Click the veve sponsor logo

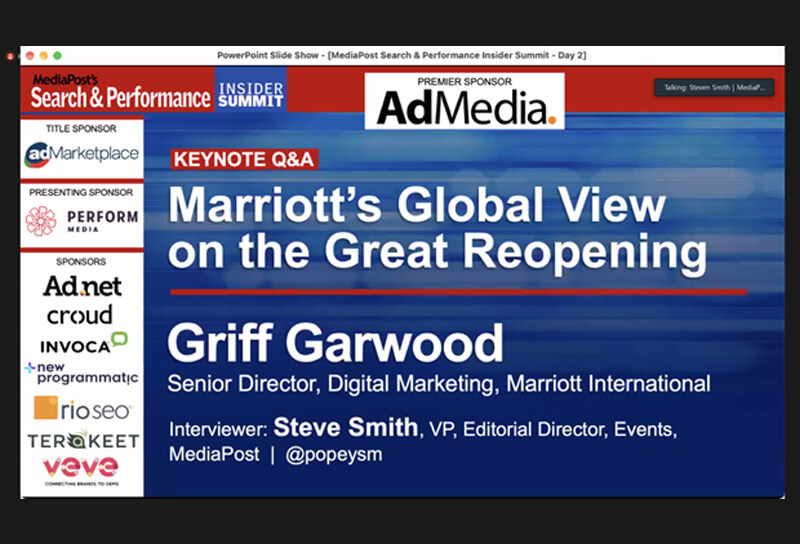point(81,471)
